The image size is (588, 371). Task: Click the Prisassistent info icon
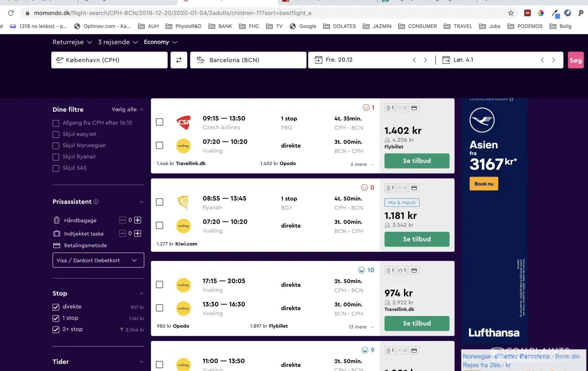[x=96, y=202]
